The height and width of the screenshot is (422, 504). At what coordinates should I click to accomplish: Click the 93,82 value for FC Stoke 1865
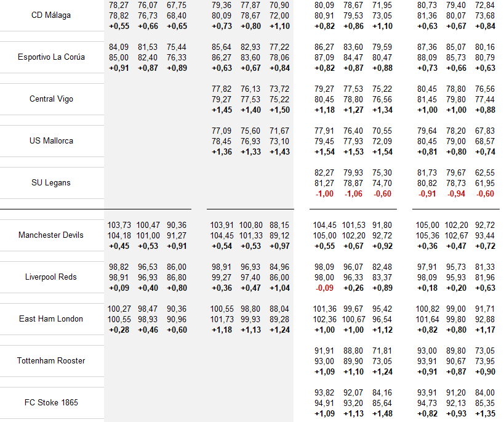point(324,392)
